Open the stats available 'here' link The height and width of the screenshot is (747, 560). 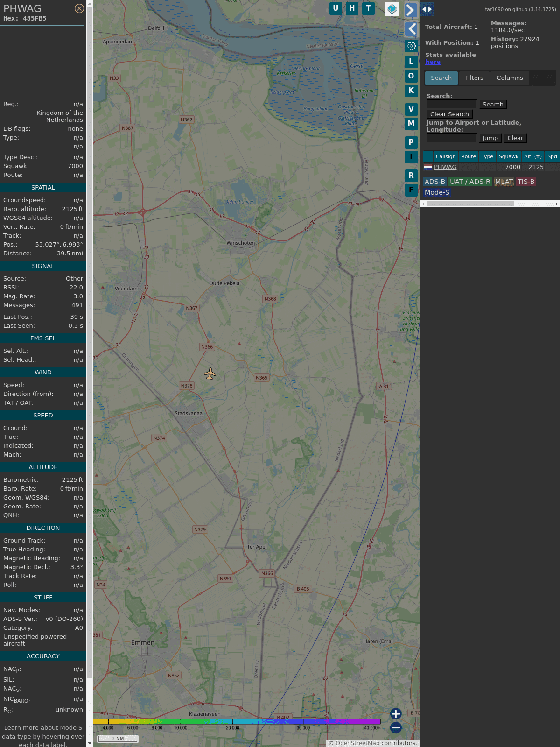click(433, 62)
